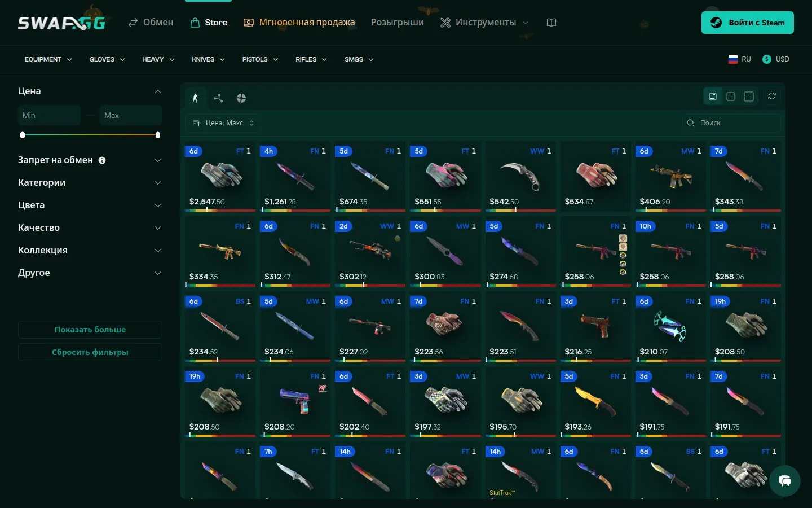This screenshot has height=508, width=812.
Task: Select the $534.87 gloves item
Action: pos(595,177)
